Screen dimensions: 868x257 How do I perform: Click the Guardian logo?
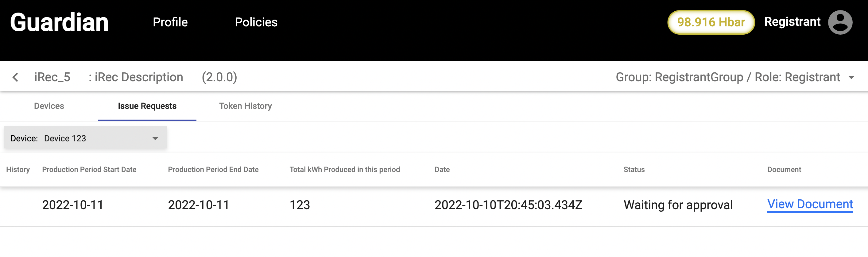[x=59, y=22]
